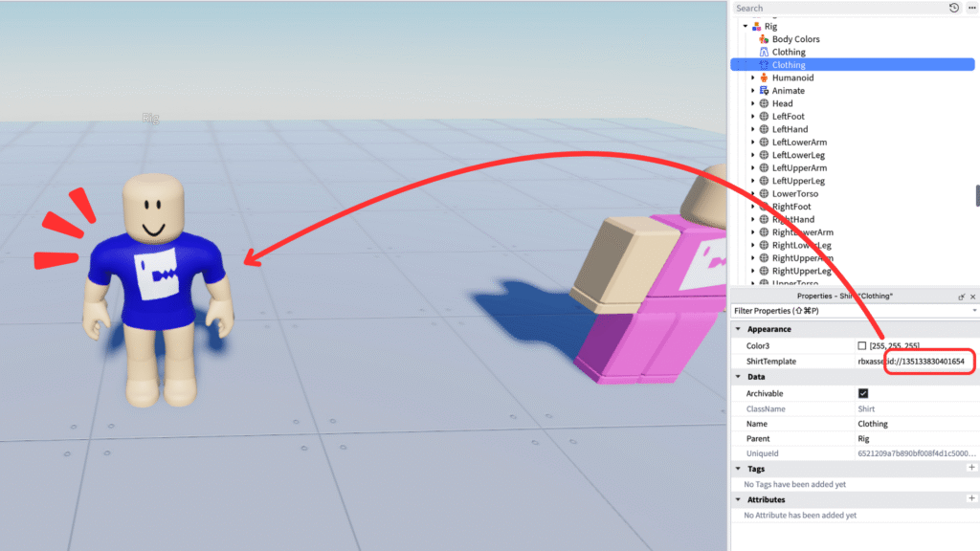Add a new tag with plus icon
Viewport: 980px width, 551px height.
click(x=971, y=468)
